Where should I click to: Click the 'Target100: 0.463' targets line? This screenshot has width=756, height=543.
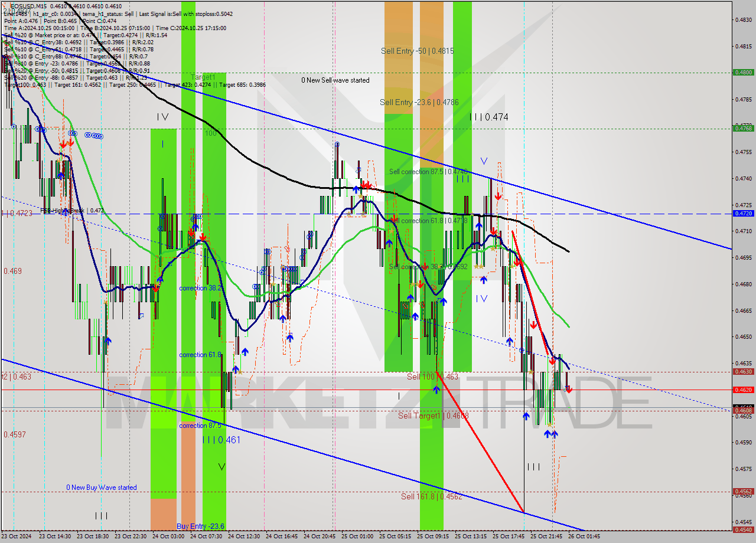135,85
